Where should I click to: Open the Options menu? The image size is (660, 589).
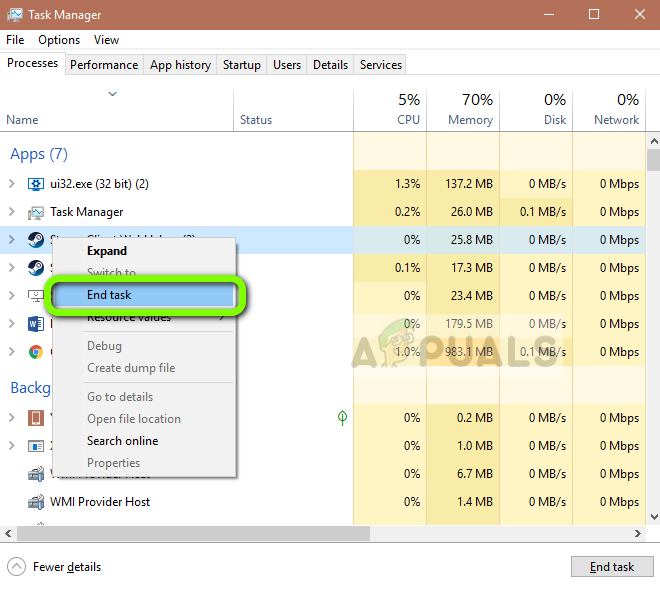tap(59, 40)
